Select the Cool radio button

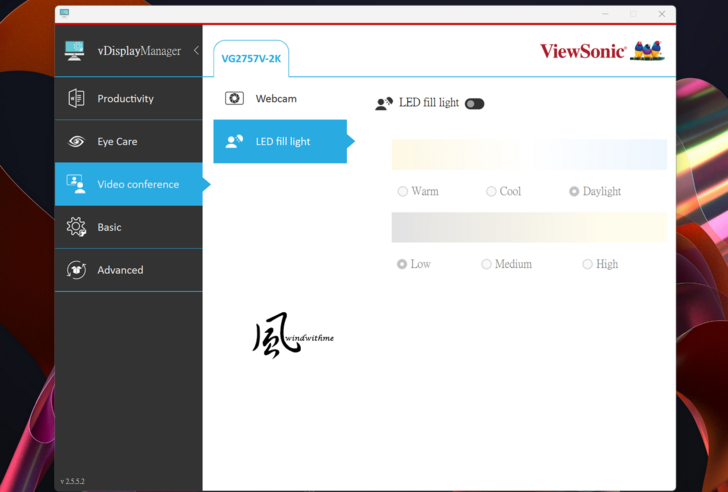click(491, 191)
